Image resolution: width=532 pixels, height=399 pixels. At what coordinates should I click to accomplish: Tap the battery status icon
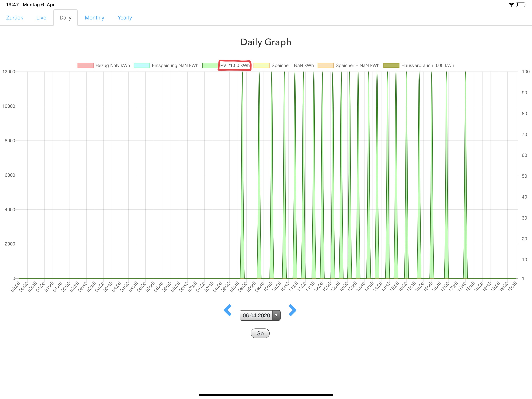521,4
